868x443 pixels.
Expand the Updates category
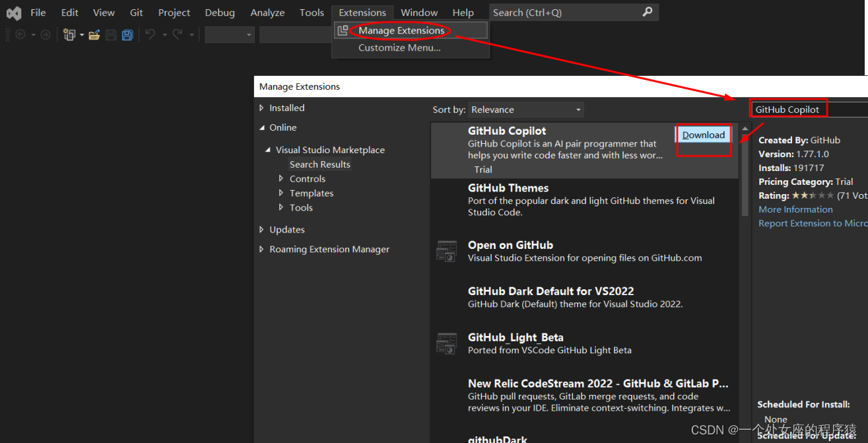(x=261, y=230)
